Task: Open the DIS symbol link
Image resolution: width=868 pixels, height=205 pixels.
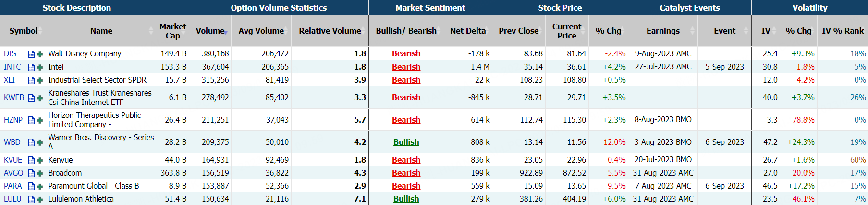Action: tap(10, 54)
